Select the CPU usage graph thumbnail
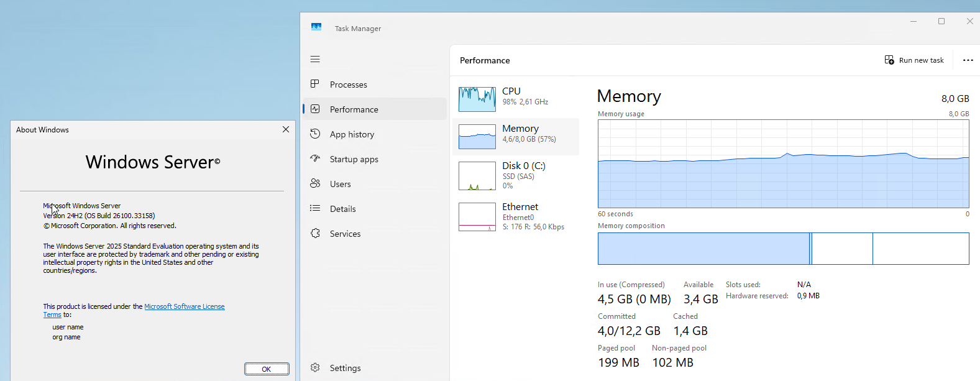 click(x=477, y=99)
